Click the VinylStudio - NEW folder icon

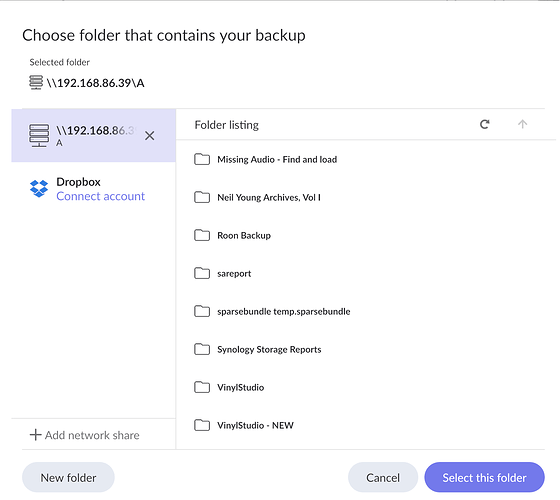tap(202, 425)
